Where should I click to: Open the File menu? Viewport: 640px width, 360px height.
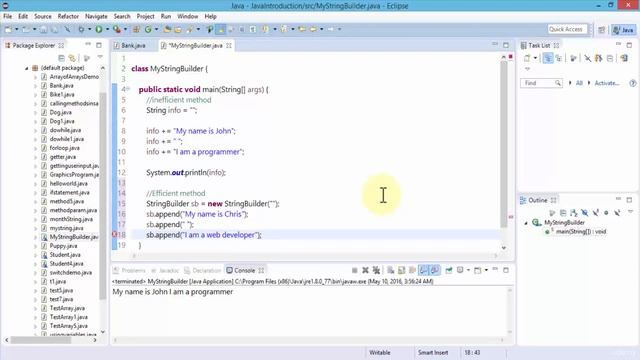coord(8,16)
